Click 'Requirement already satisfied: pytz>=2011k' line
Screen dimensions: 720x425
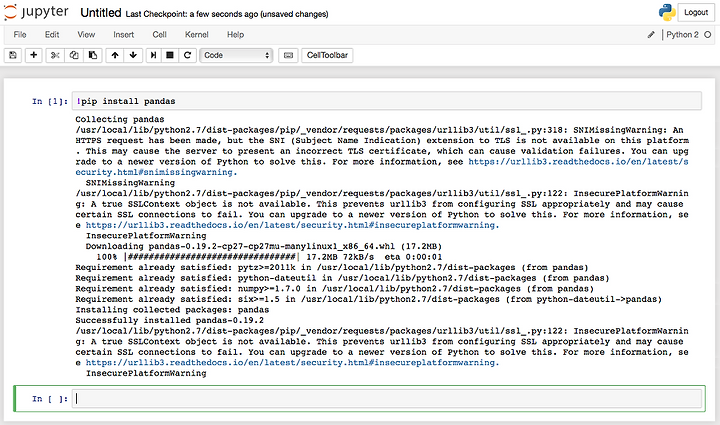(x=332, y=268)
